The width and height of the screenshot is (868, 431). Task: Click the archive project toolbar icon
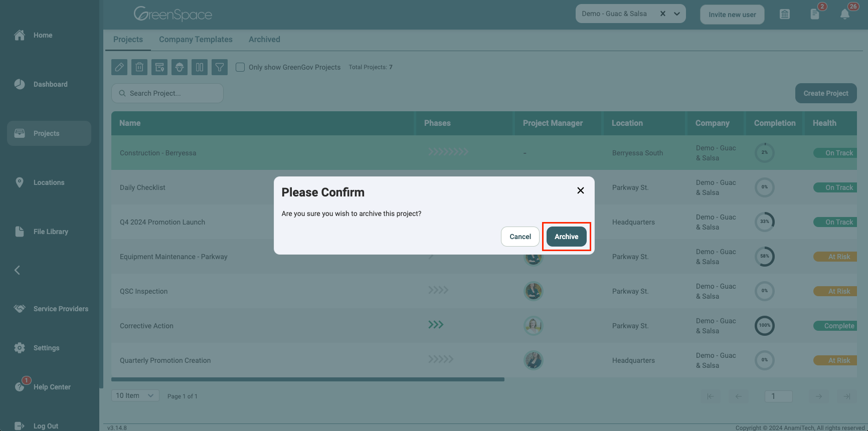[159, 67]
